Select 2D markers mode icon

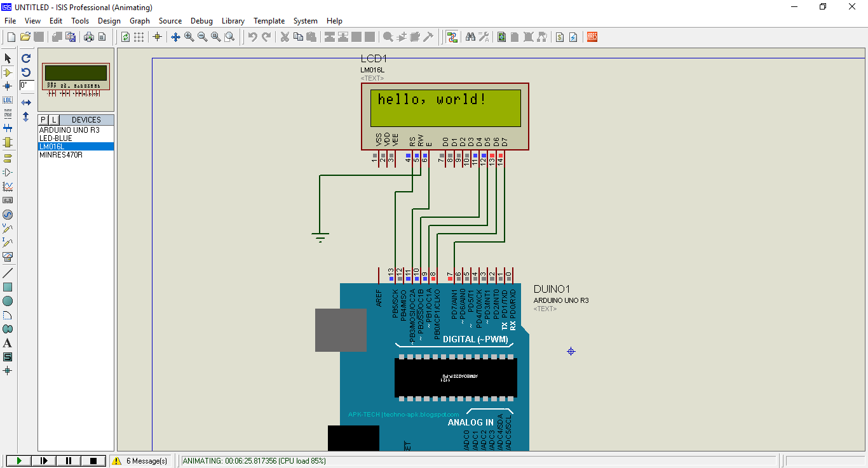pyautogui.click(x=8, y=370)
